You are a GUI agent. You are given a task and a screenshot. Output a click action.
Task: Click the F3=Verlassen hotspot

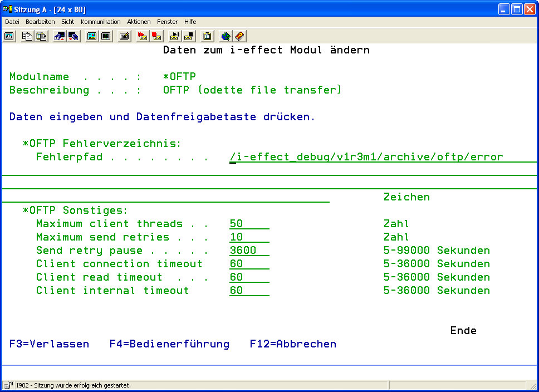click(x=49, y=344)
